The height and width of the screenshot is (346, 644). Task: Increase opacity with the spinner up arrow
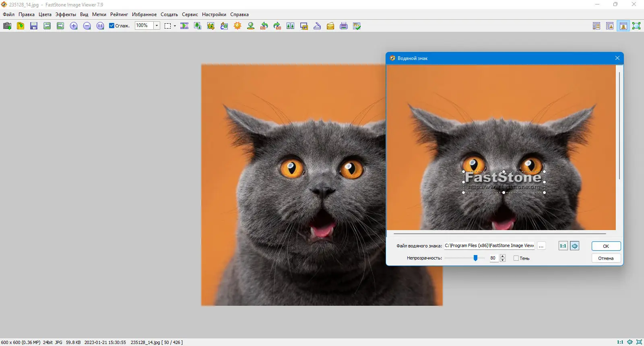(502, 256)
